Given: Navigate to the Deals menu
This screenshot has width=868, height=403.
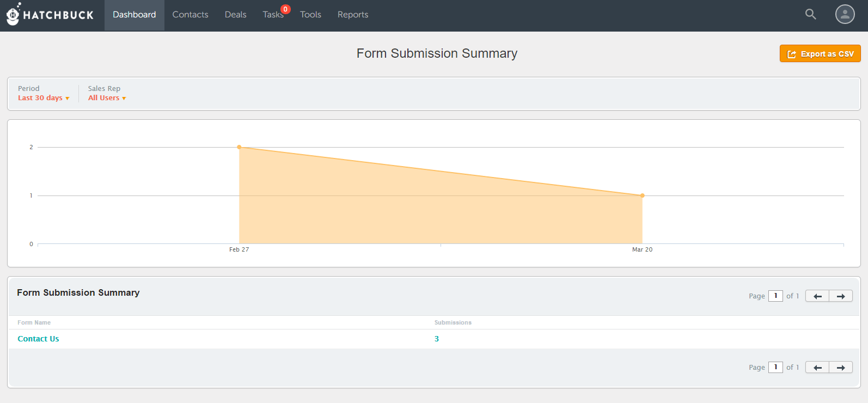Looking at the screenshot, I should [x=235, y=15].
